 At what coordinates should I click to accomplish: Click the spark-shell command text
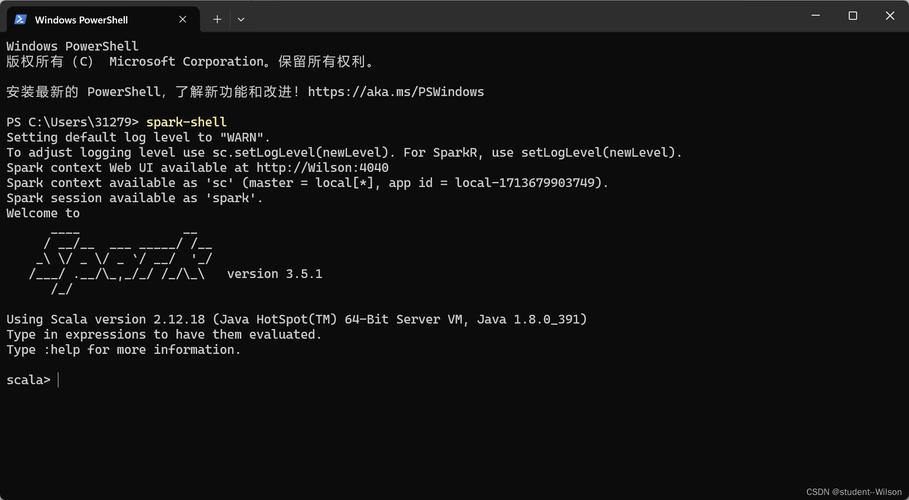[x=186, y=122]
